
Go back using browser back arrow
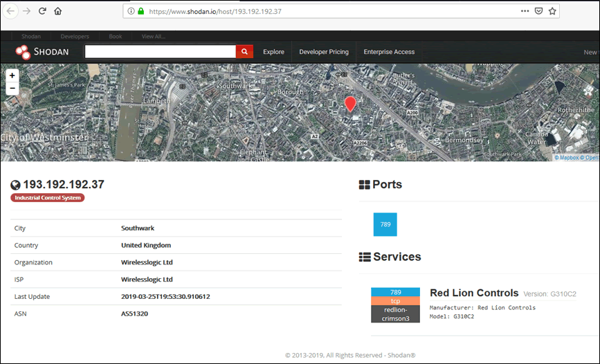[x=10, y=11]
